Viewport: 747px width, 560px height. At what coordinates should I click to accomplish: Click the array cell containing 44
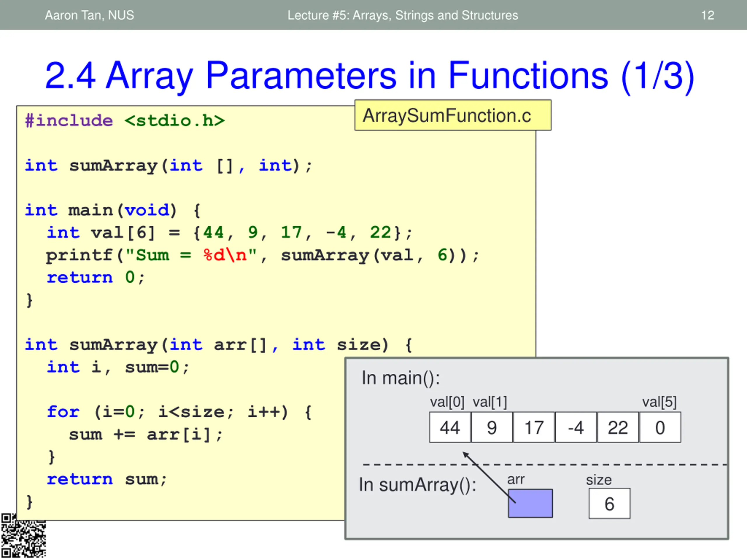point(450,427)
